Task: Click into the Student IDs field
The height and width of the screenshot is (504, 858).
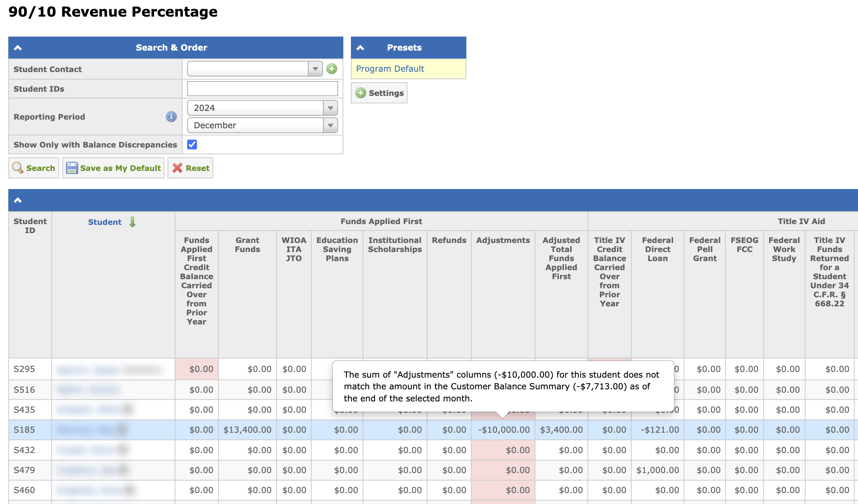Action: pyautogui.click(x=262, y=89)
